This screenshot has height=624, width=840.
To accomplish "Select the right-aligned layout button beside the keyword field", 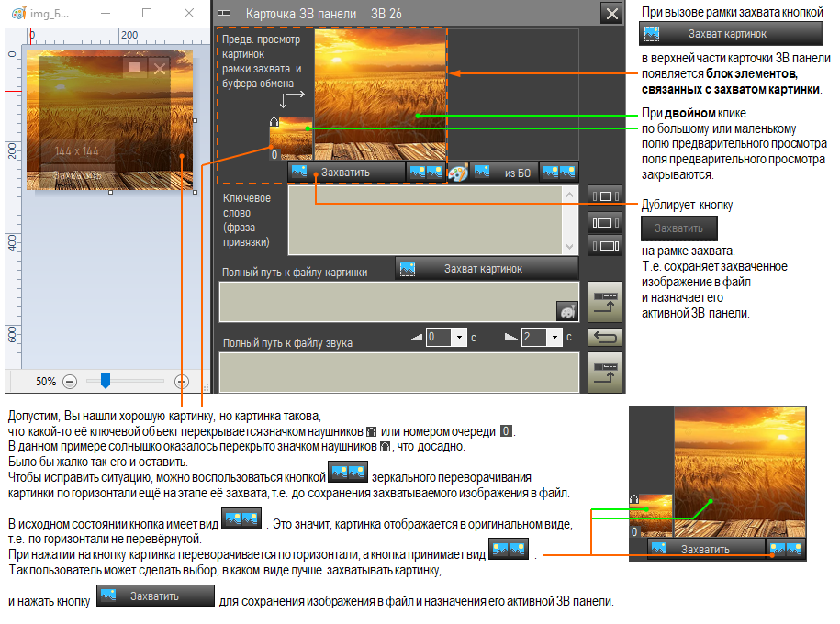I will pos(605,245).
